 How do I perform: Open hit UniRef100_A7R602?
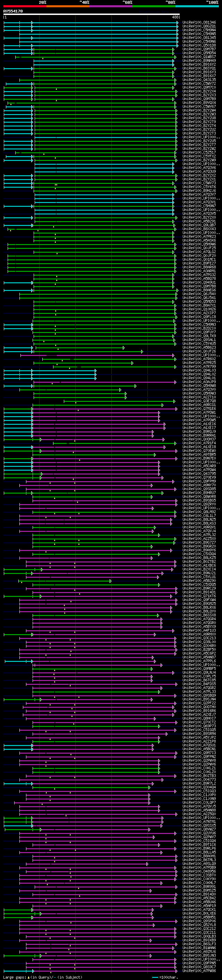pyautogui.click(x=199, y=359)
